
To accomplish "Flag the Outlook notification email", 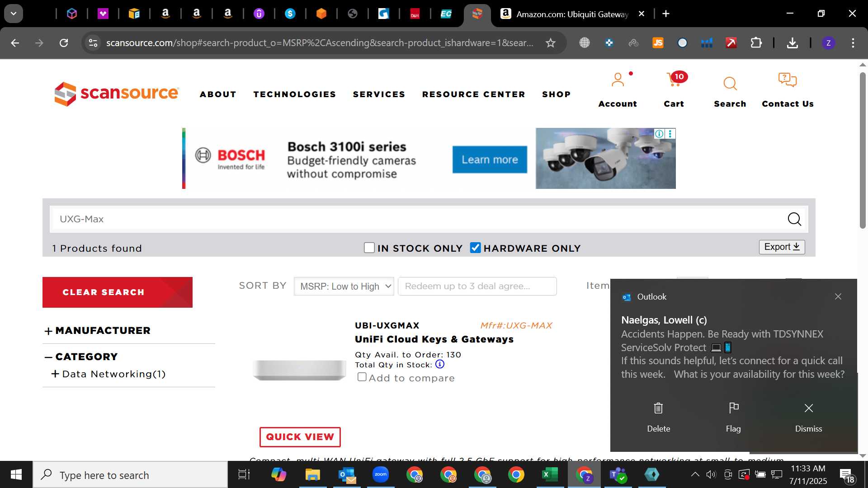I will click(733, 408).
